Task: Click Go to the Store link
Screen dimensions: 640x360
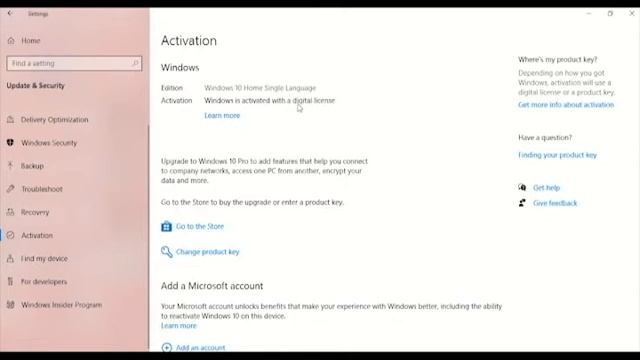Action: click(x=200, y=226)
